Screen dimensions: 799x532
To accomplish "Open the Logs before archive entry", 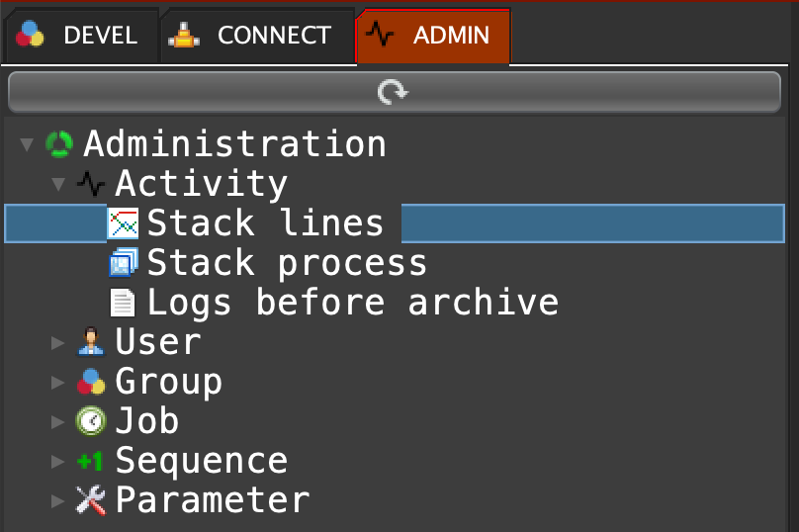I will point(352,303).
